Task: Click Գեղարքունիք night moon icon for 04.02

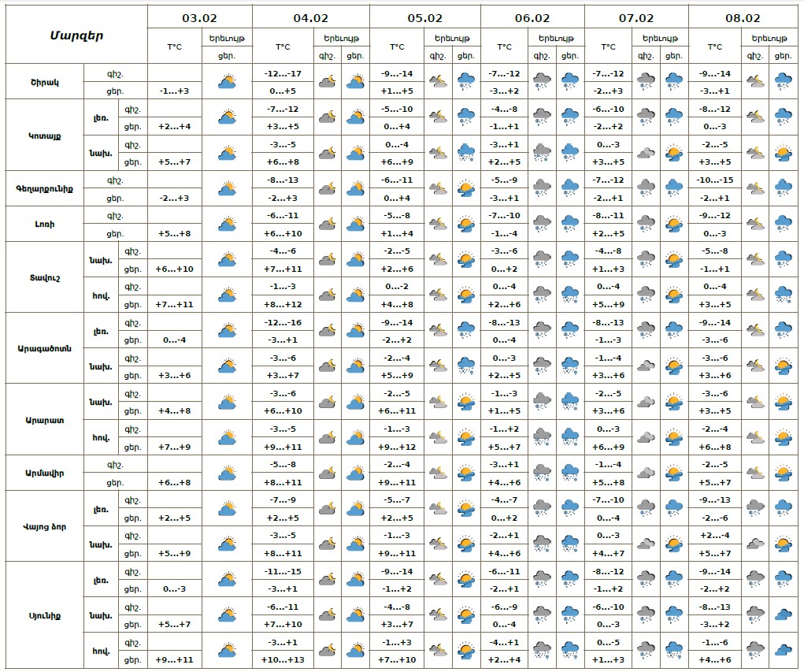Action: click(x=327, y=188)
